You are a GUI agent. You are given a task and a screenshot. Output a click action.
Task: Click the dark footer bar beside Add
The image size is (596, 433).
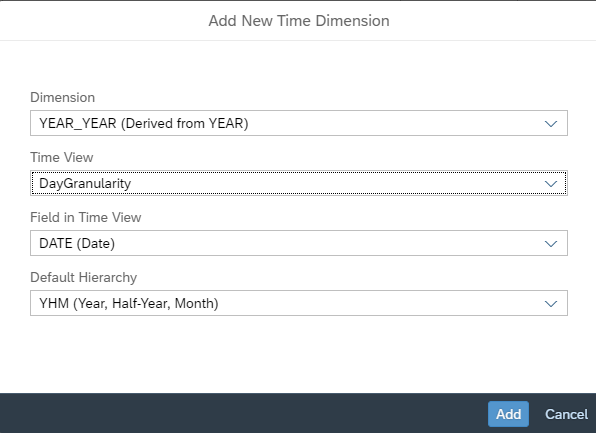(243, 414)
